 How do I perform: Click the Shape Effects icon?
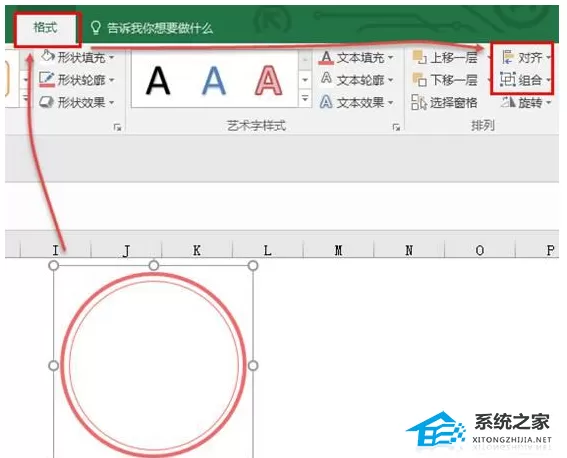pyautogui.click(x=47, y=102)
